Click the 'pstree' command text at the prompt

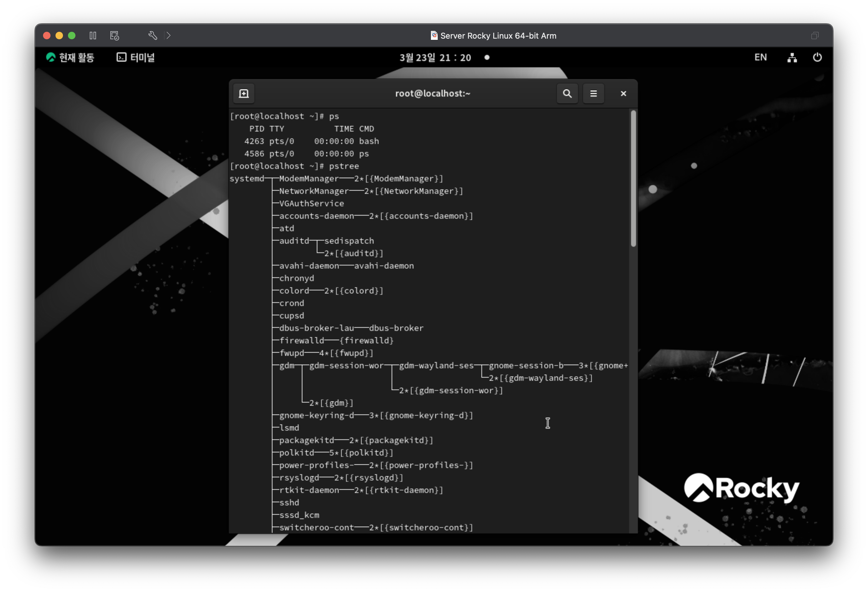pyautogui.click(x=344, y=166)
